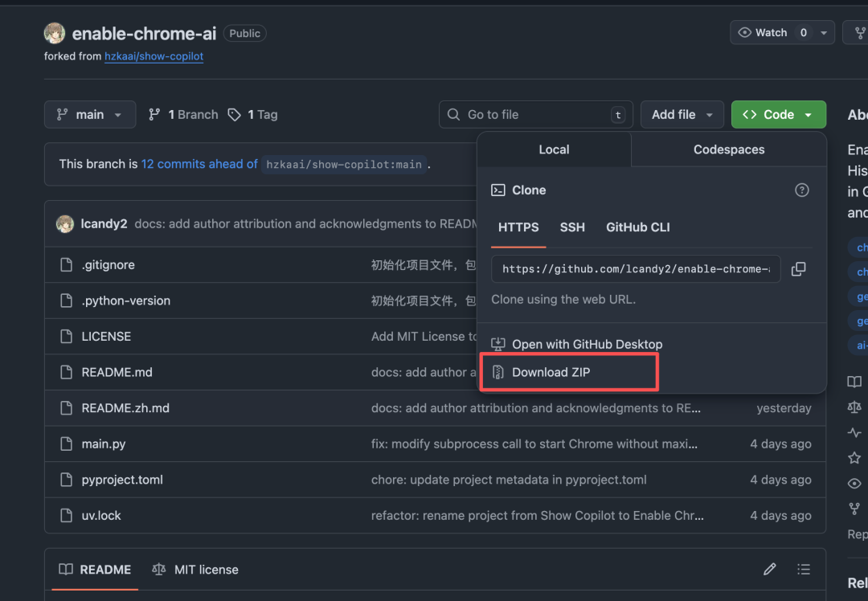Screen dimensions: 868x601
Task: Open the Add file dropdown
Action: (682, 114)
